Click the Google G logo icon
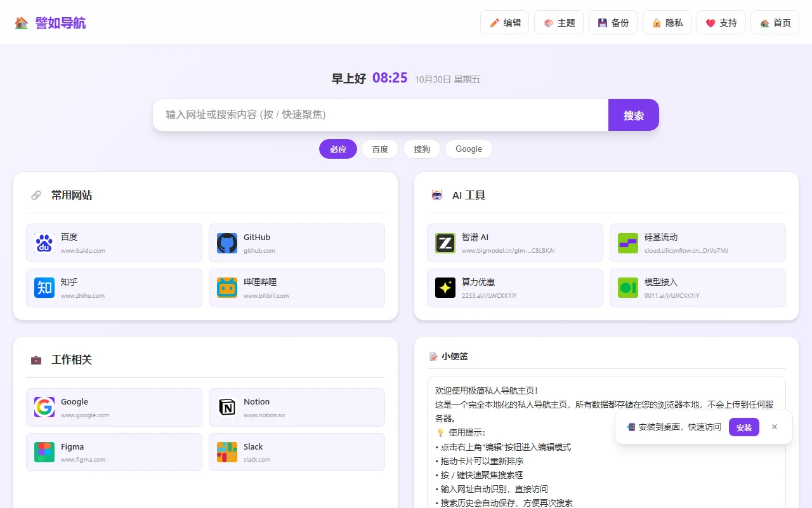The width and height of the screenshot is (812, 508). point(44,407)
